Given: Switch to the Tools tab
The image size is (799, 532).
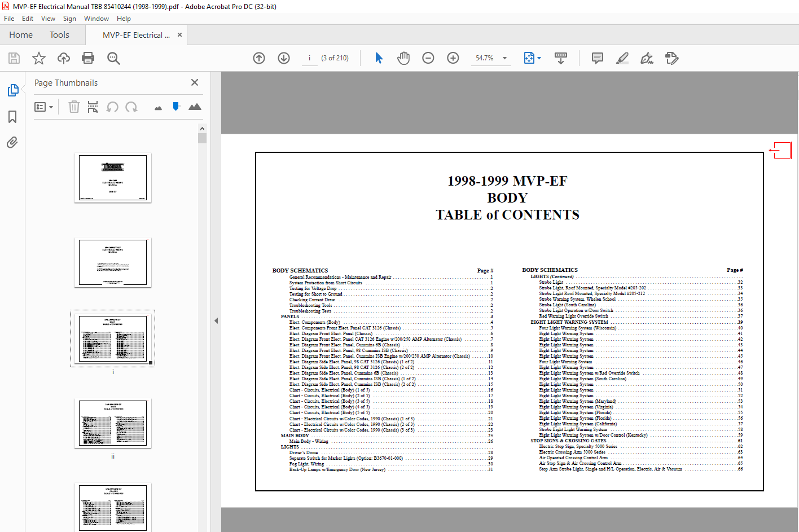Looking at the screenshot, I should click(x=59, y=35).
